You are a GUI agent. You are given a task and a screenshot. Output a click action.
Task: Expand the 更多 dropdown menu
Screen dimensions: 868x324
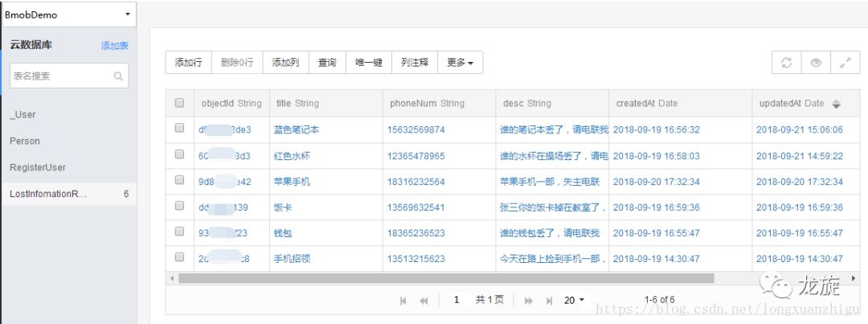460,63
